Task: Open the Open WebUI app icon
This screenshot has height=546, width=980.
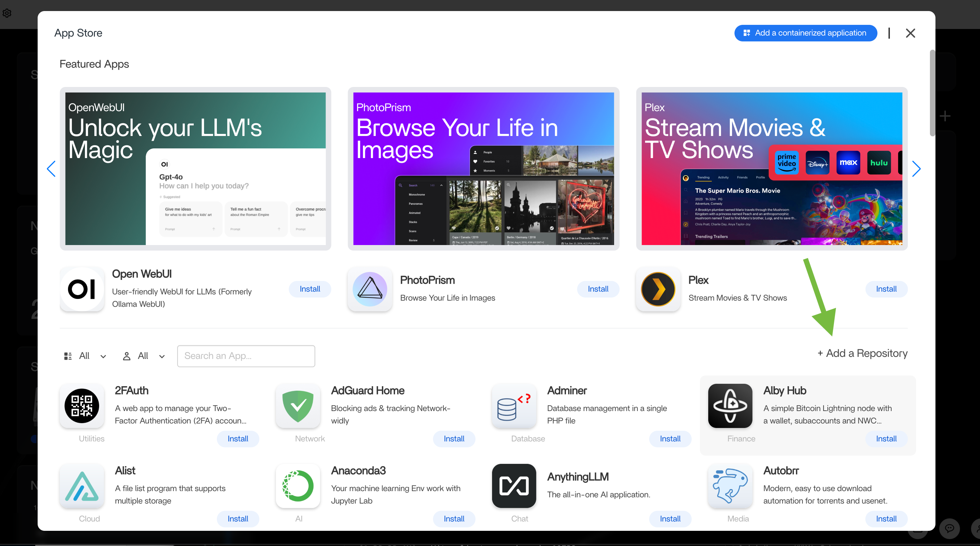Action: pyautogui.click(x=82, y=289)
